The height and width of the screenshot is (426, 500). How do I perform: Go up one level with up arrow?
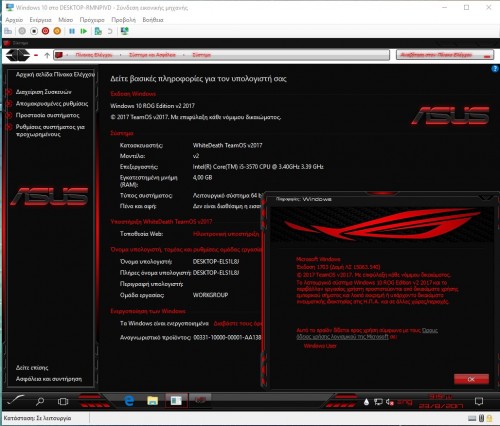point(47,55)
